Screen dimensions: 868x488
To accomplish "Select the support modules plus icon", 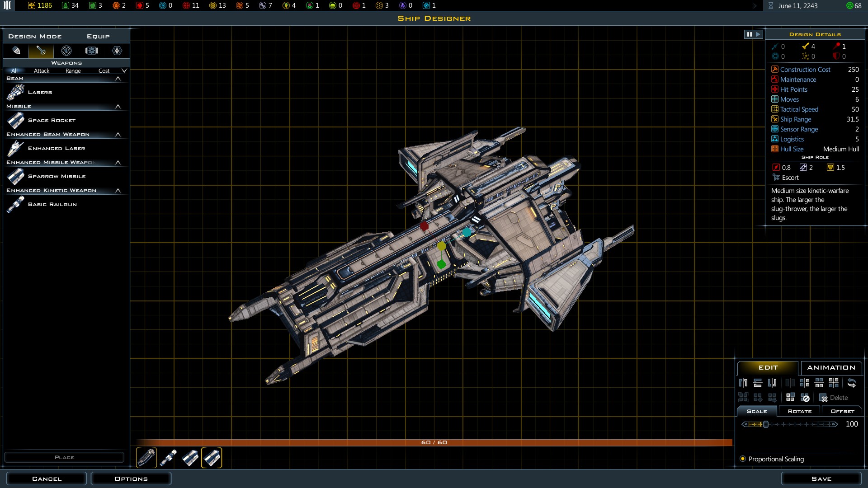I will pos(117,51).
